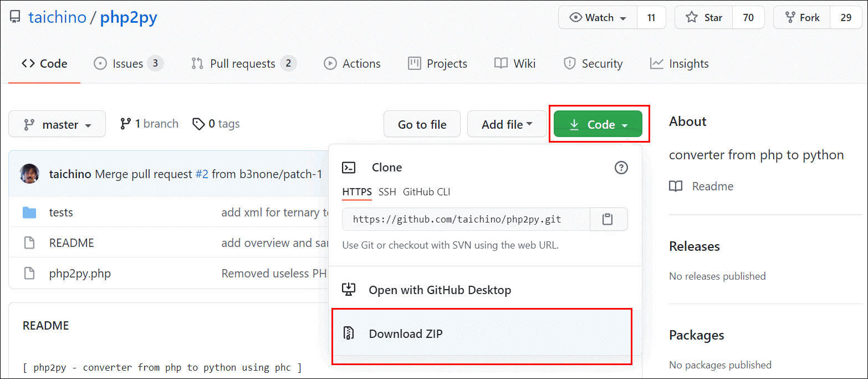Click the pull requests counter badge 2
The height and width of the screenshot is (379, 868).
(288, 64)
